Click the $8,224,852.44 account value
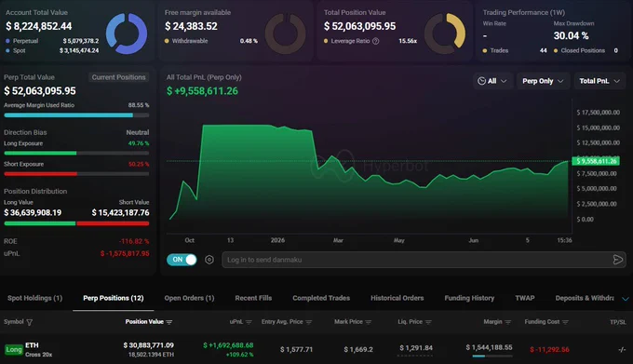 pyautogui.click(x=39, y=26)
